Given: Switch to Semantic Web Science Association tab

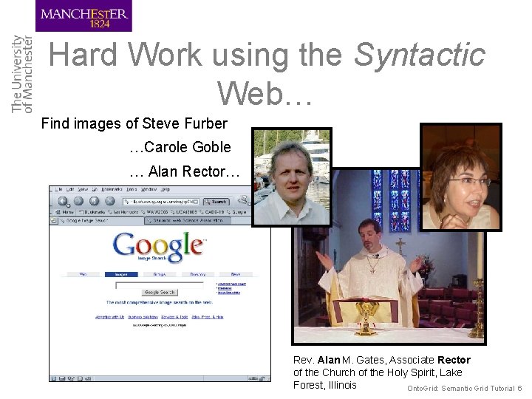Looking at the screenshot, I should coord(188,220).
